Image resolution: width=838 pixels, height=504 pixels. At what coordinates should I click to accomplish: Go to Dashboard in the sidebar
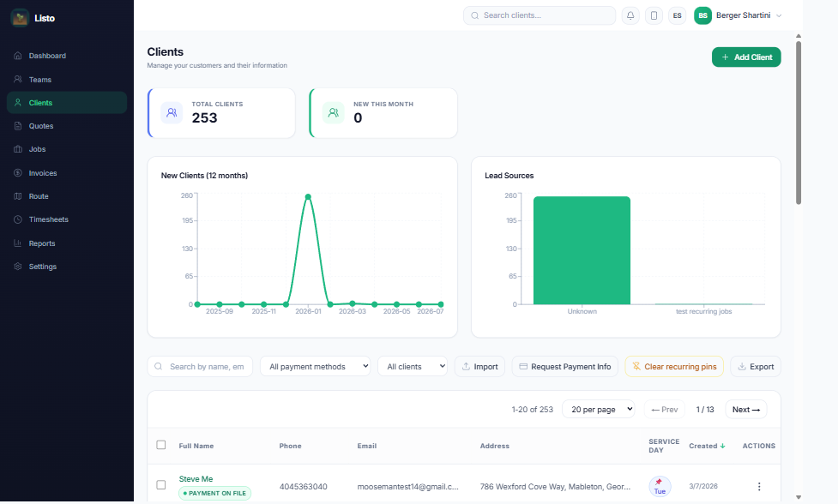[x=67, y=56]
